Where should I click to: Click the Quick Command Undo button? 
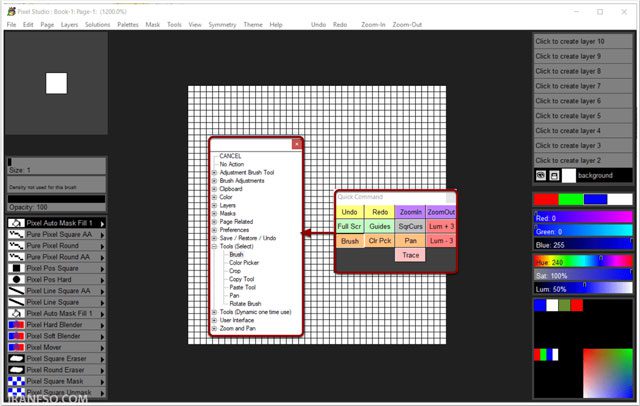[350, 212]
